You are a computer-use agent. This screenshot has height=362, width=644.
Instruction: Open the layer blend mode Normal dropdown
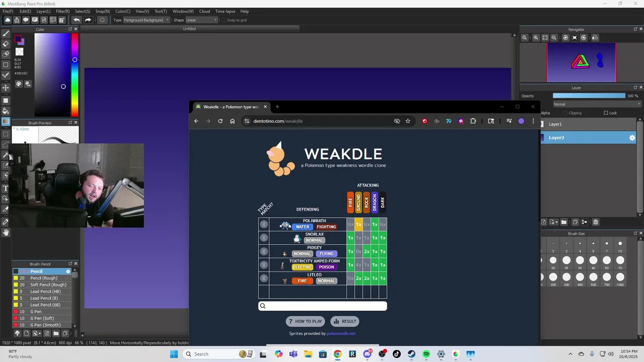click(x=597, y=104)
